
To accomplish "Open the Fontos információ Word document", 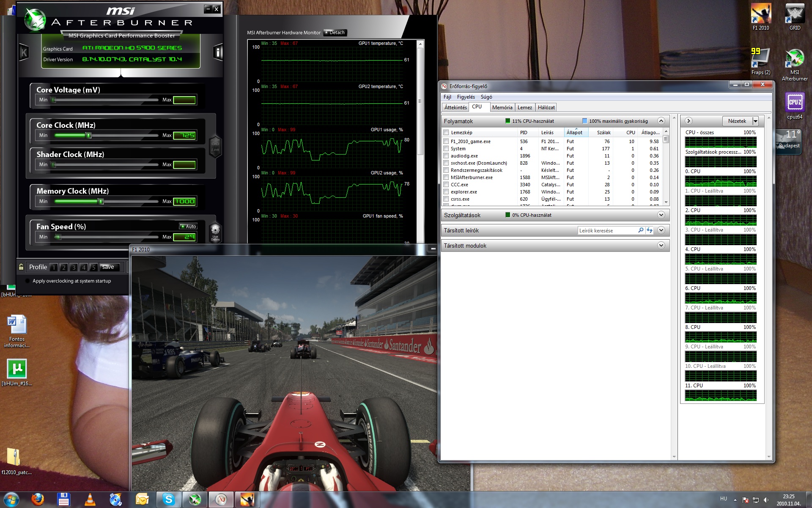I will tap(17, 331).
